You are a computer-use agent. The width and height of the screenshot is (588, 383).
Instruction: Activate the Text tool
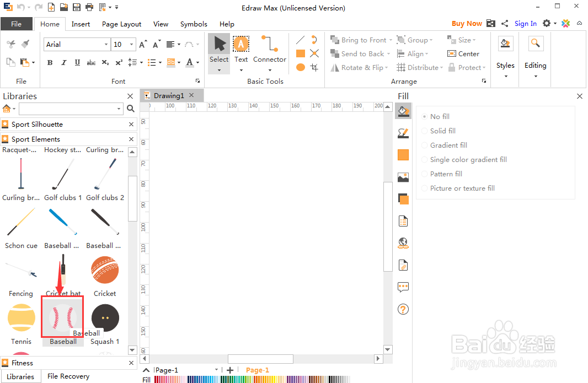(x=240, y=53)
